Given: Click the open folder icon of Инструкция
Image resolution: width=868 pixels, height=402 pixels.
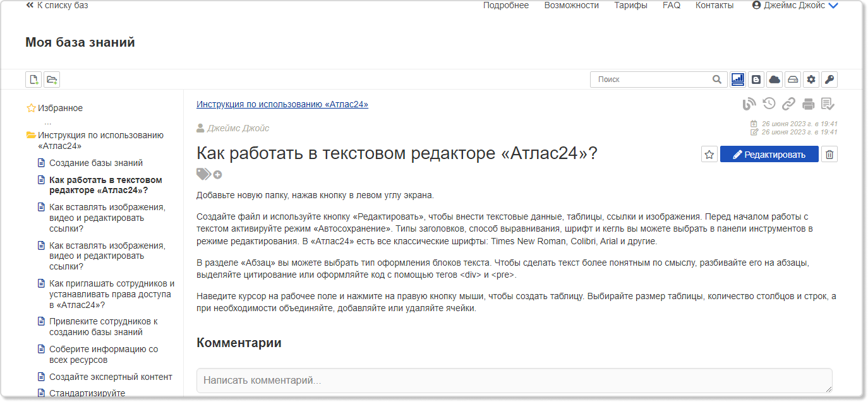Looking at the screenshot, I should (31, 135).
